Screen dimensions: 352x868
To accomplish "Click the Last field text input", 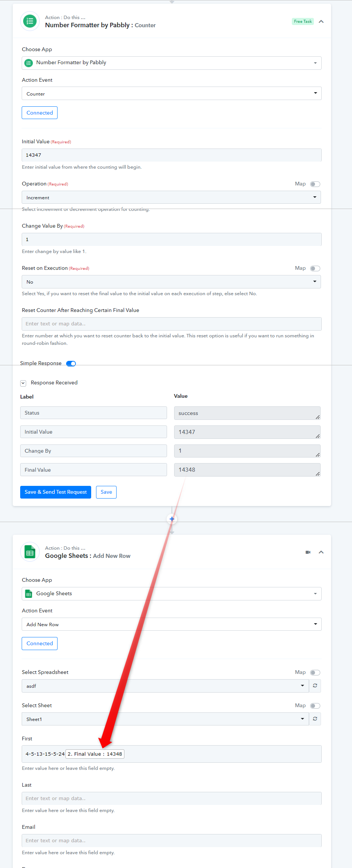I will [172, 798].
